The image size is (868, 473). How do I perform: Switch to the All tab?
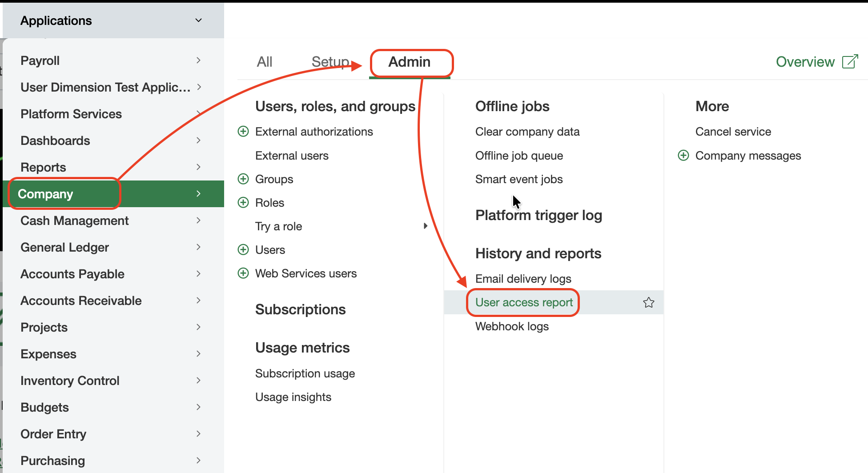click(265, 62)
